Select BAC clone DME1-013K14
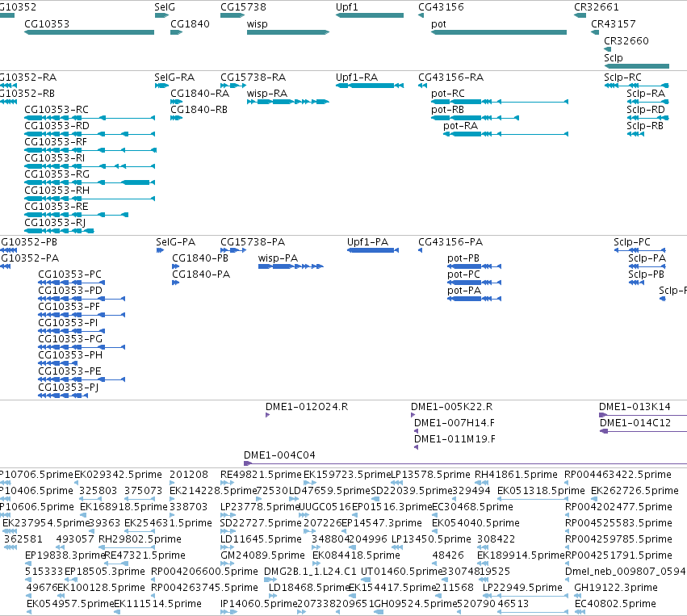The image size is (687, 616). [x=643, y=415]
